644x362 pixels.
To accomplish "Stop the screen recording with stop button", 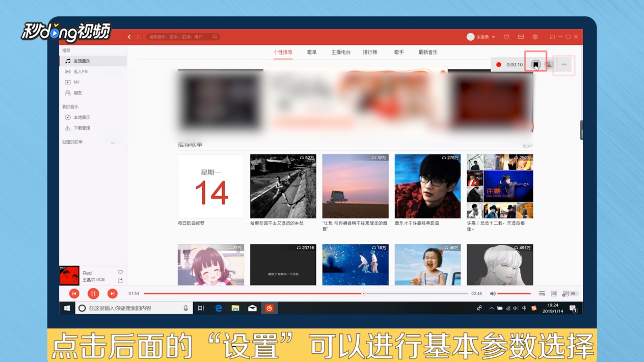I will [x=536, y=65].
